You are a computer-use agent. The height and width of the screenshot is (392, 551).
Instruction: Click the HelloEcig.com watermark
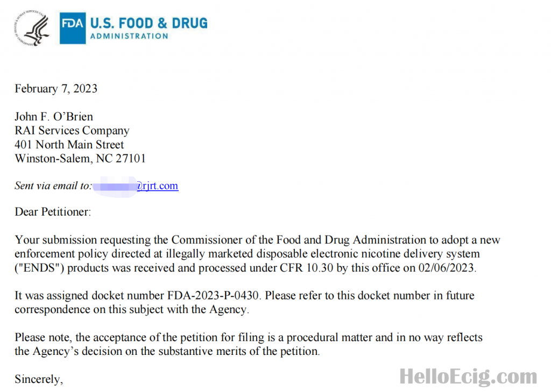tap(468, 376)
